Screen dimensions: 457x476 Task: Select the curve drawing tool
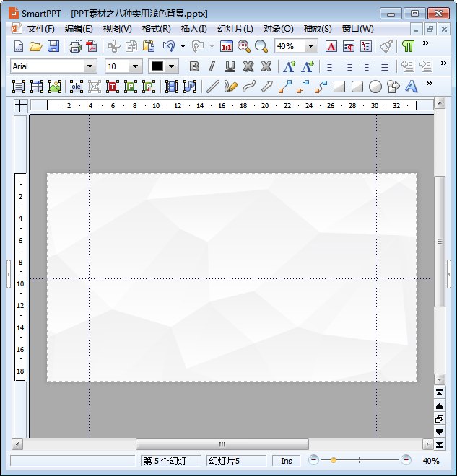coord(249,87)
